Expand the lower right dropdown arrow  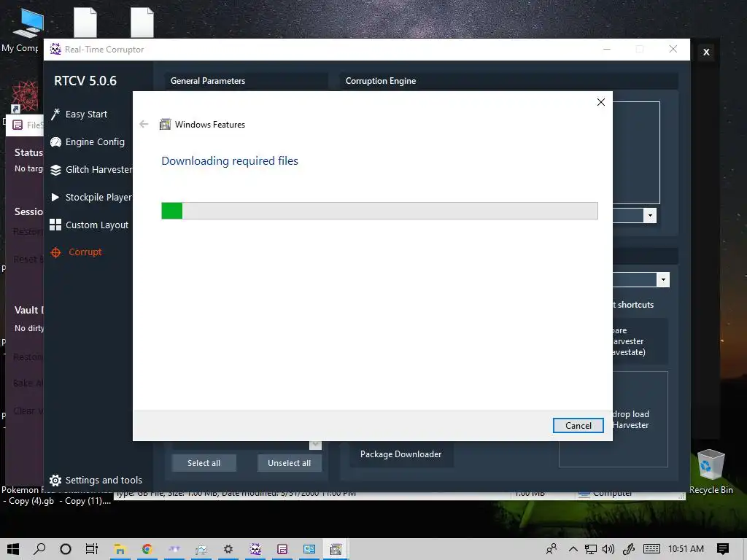pos(663,279)
